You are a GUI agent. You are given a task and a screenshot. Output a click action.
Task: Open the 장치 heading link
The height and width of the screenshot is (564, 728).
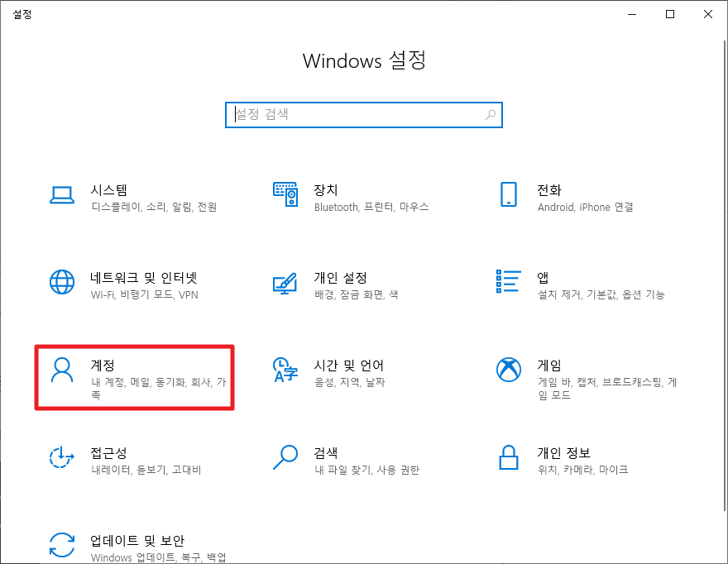click(x=325, y=190)
